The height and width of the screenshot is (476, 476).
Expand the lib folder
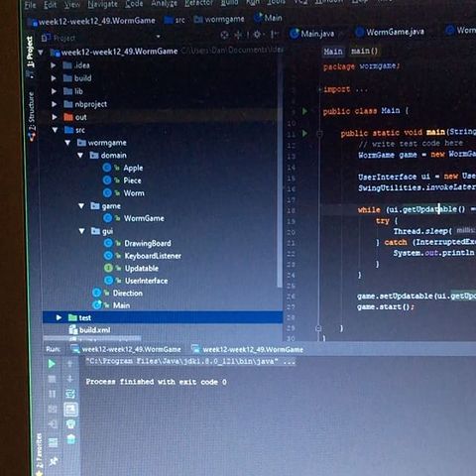54,91
